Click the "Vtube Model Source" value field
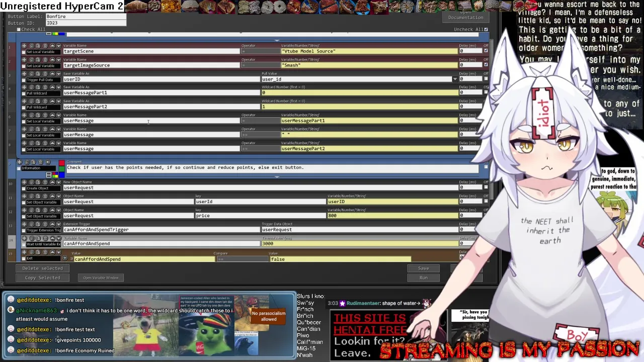Viewport: 644px width, 362px height. point(369,51)
